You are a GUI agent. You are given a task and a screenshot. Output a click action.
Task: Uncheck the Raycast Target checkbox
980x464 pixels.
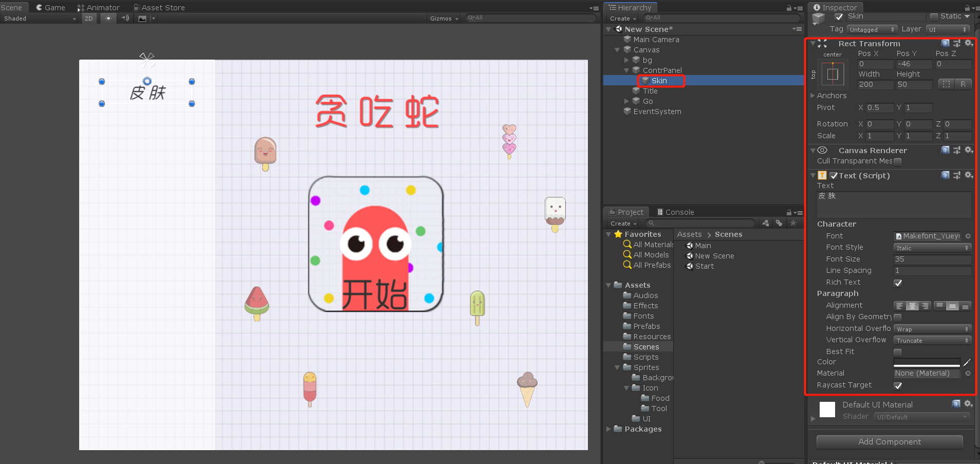[x=898, y=386]
